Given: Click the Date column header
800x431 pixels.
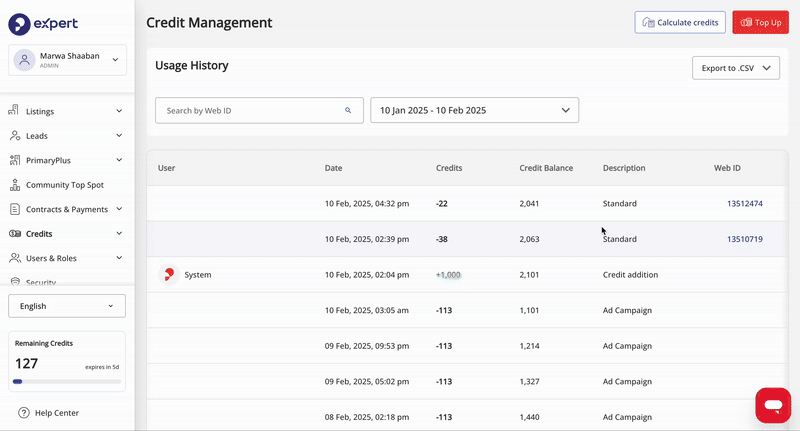Looking at the screenshot, I should 334,168.
